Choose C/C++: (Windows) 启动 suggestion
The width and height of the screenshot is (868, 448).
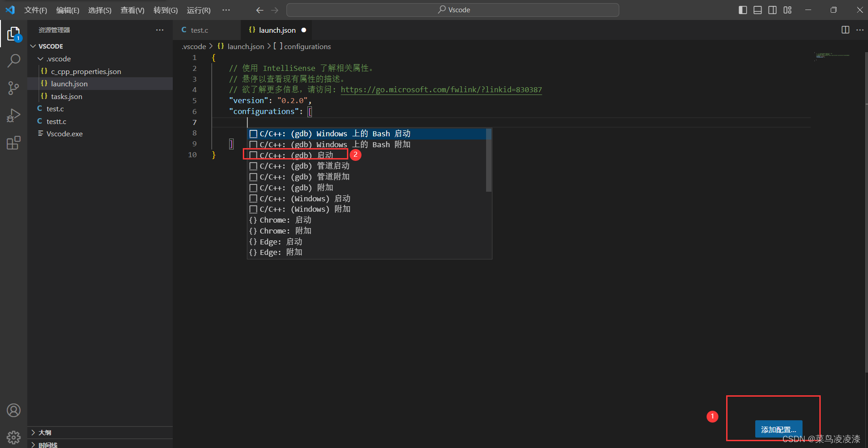[366, 199]
